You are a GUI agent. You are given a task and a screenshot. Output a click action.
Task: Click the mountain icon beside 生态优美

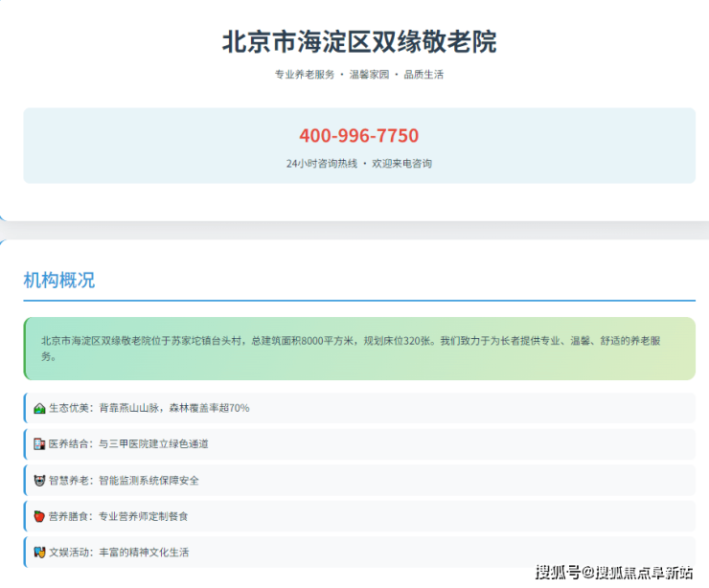[39, 408]
